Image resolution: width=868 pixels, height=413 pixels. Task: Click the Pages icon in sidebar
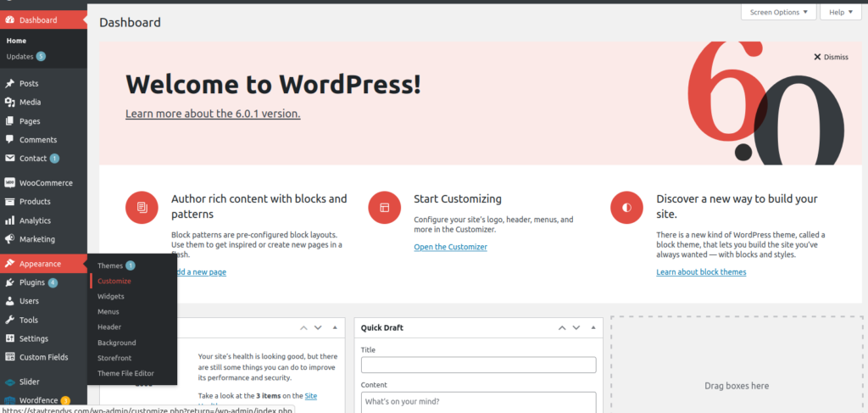[x=9, y=121]
